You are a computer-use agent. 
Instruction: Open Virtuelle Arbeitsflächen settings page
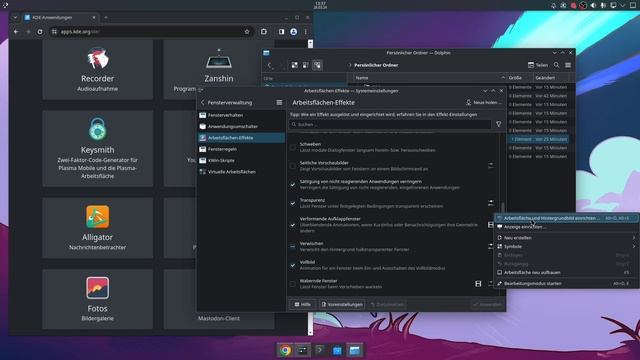pos(241,172)
